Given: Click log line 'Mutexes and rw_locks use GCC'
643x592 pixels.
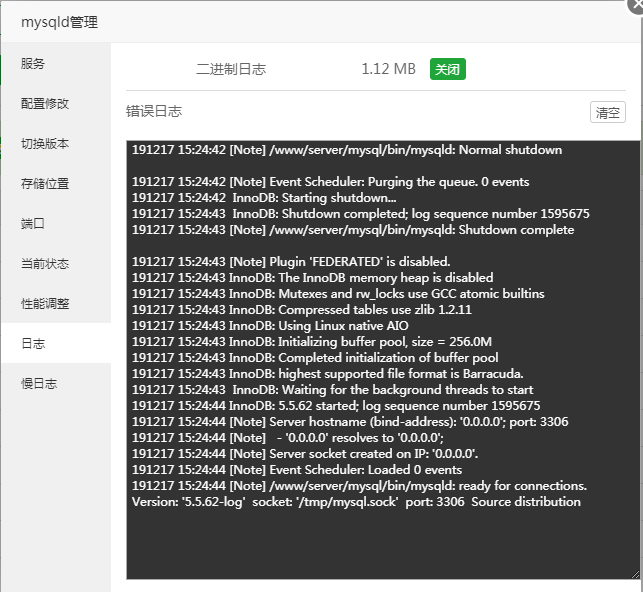Looking at the screenshot, I should [x=338, y=294].
